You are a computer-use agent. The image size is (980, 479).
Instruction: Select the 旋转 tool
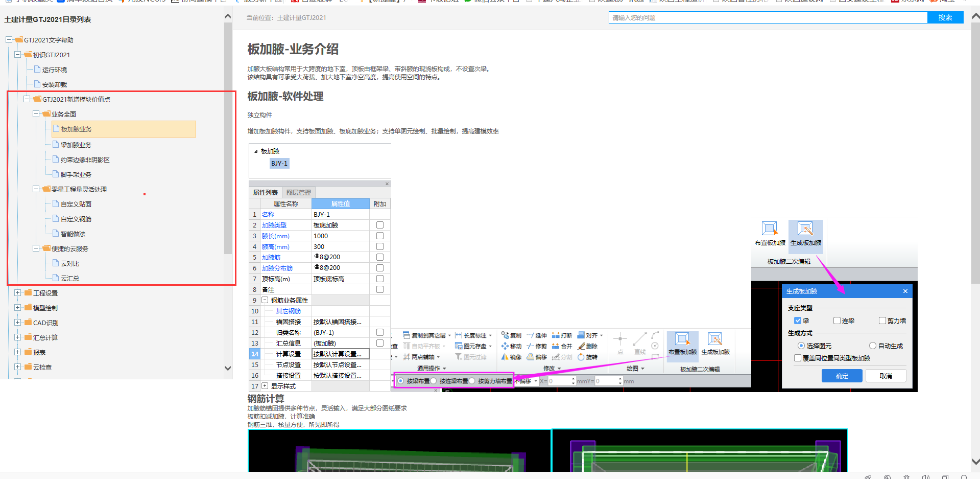click(x=587, y=357)
